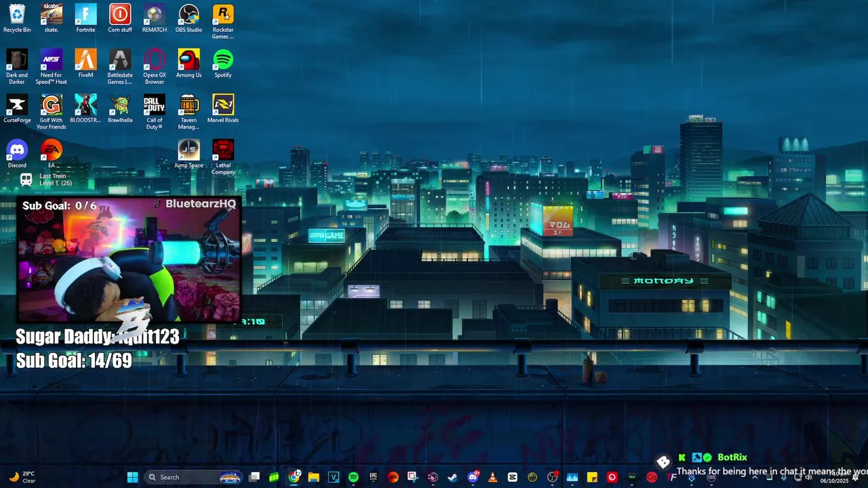Open the notification bell in system tray
The width and height of the screenshot is (868, 488).
[x=856, y=477]
